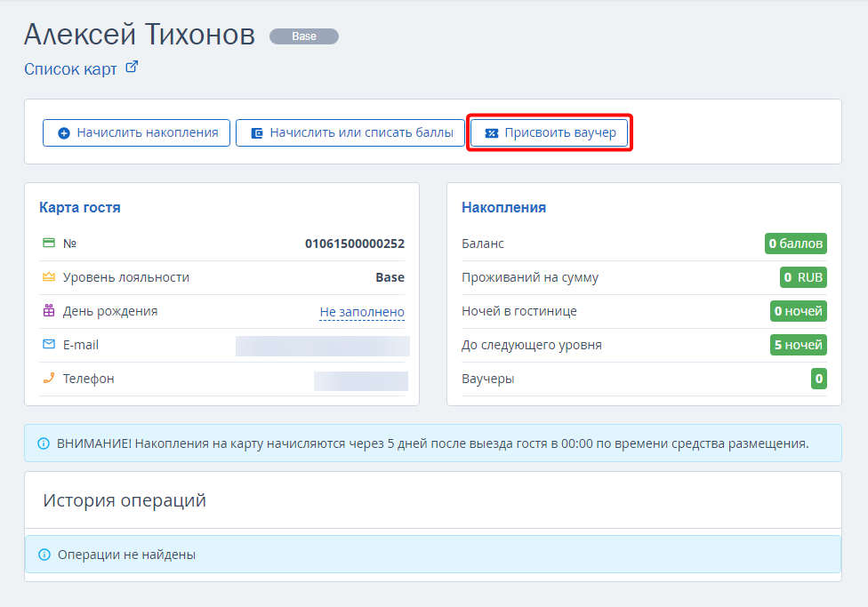
Task: Click the info icon in ВНИМАНИЕ notice
Action: pos(44,443)
